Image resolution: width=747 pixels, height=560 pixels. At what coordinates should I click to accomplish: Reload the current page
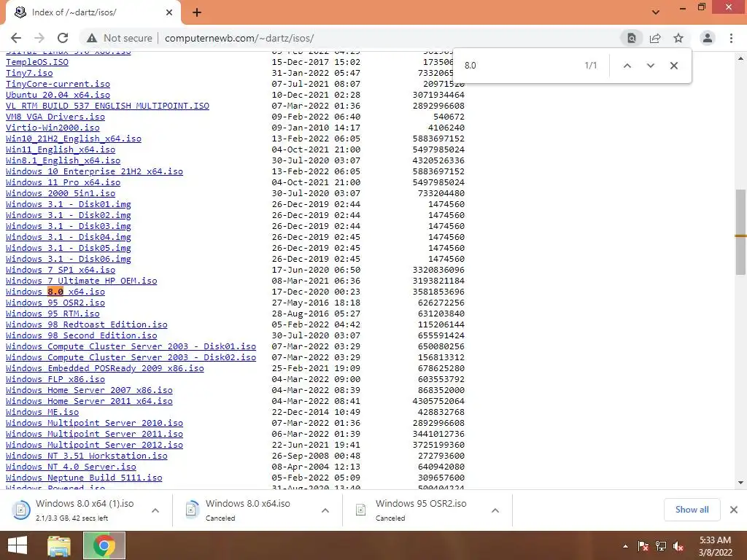click(x=63, y=38)
